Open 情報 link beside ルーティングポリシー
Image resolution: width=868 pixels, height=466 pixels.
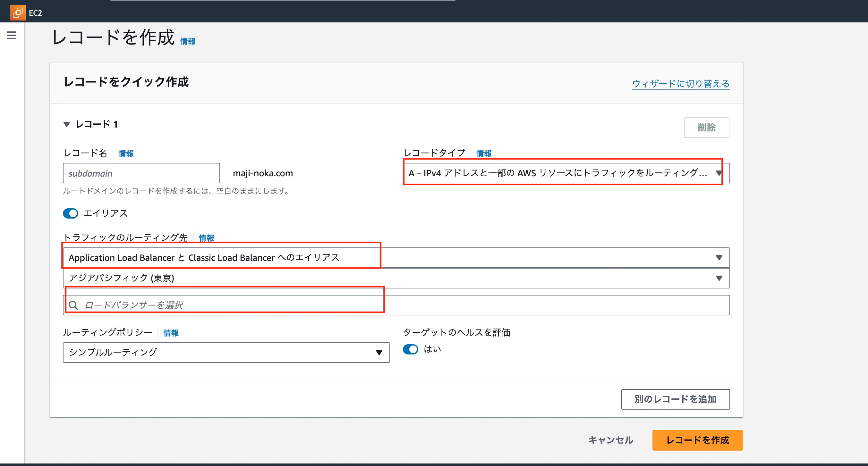click(x=171, y=333)
